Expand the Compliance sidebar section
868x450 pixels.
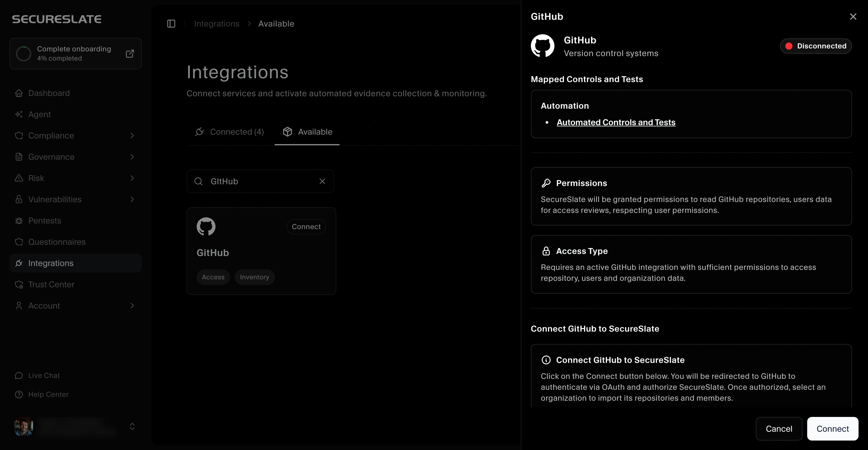(x=132, y=136)
